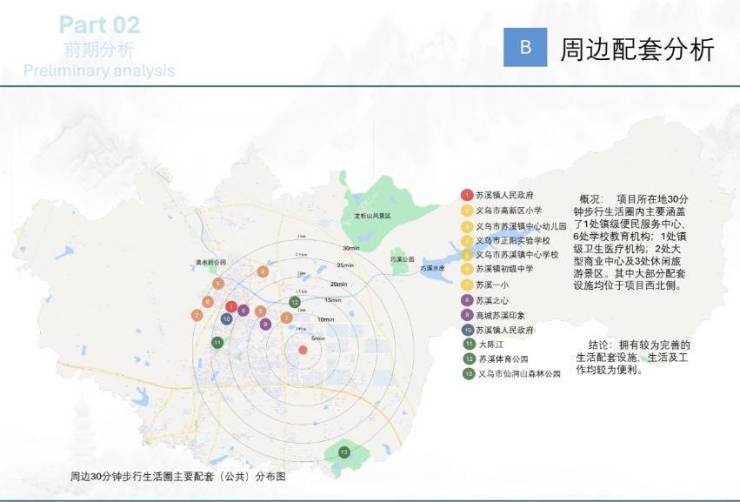Image resolution: width=740 pixels, height=502 pixels.
Task: Click the 结论 conclusion paragraph
Action: pyautogui.click(x=632, y=357)
